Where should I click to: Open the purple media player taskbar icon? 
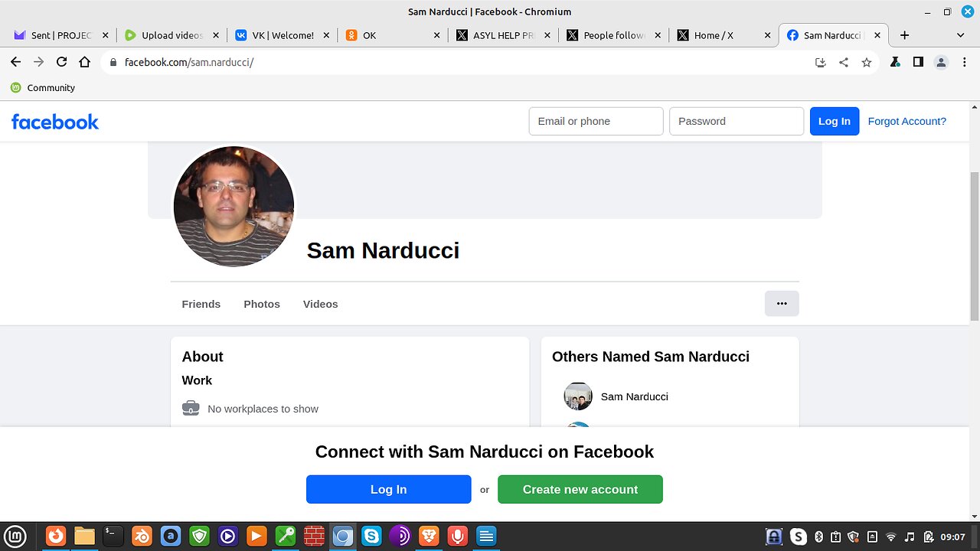click(228, 536)
